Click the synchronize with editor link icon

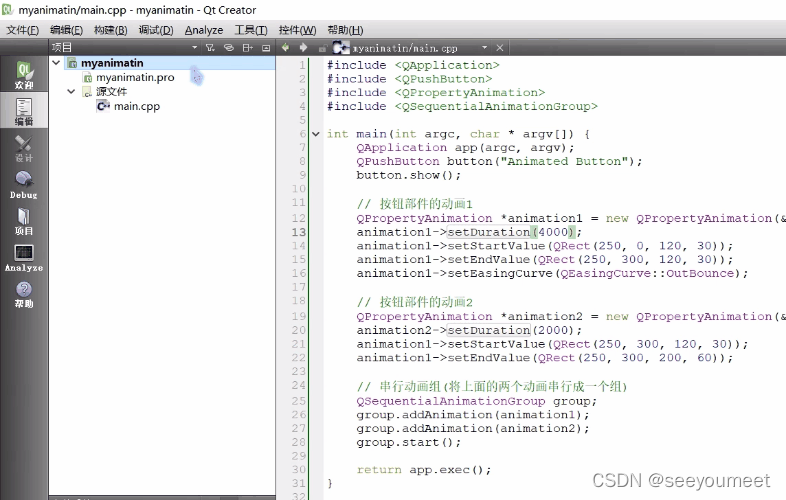click(229, 48)
